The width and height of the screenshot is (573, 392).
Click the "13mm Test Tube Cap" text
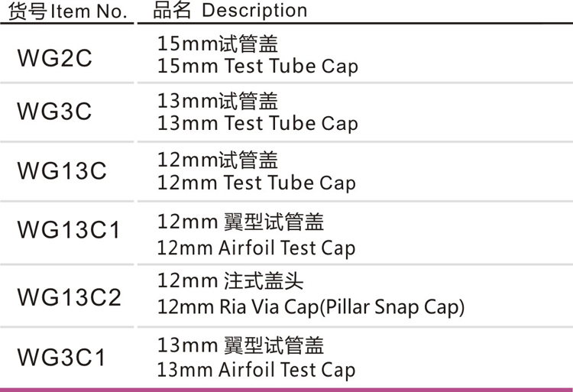pos(257,124)
